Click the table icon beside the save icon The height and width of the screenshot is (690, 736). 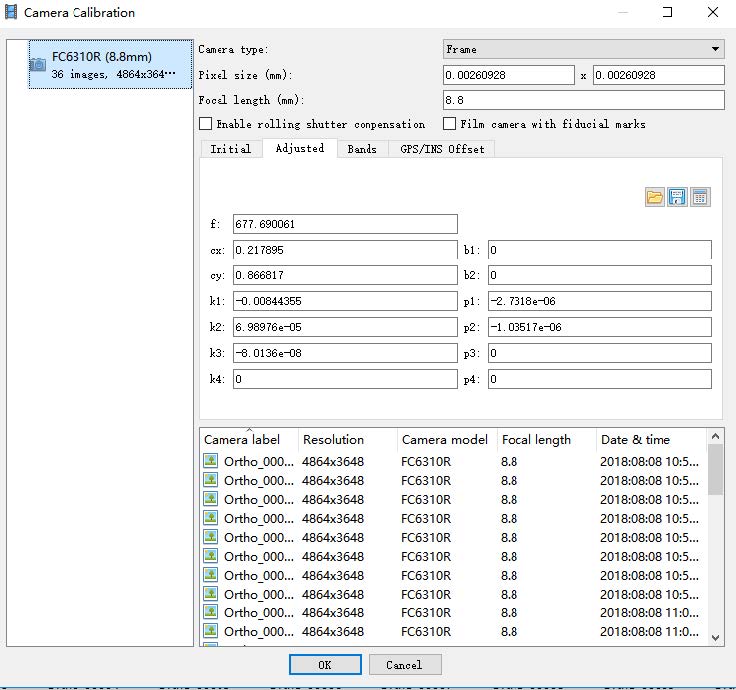[x=700, y=197]
